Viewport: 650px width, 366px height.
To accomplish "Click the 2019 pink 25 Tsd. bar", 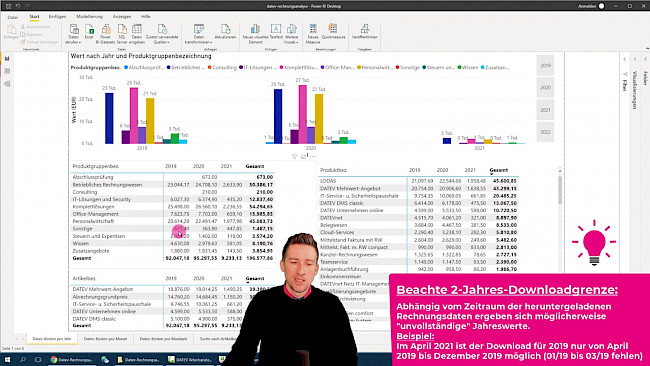I will tap(134, 116).
